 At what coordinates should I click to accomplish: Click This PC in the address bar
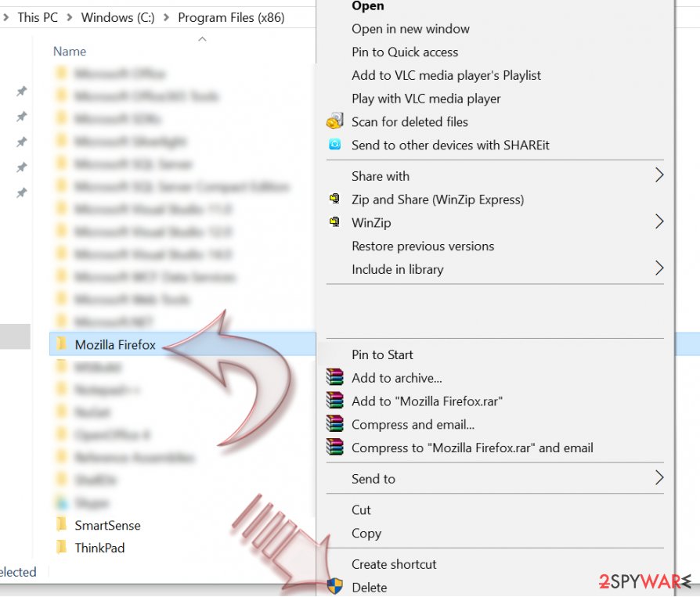38,17
